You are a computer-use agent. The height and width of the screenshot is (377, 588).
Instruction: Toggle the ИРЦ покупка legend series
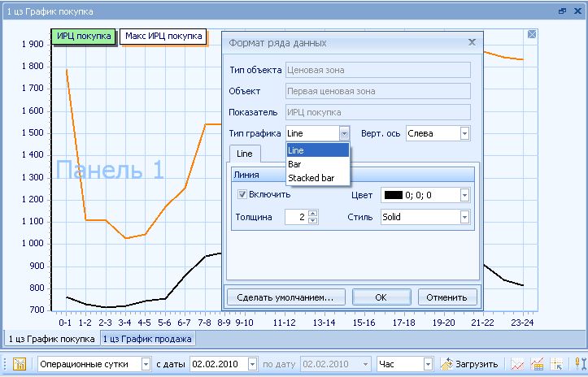tap(84, 37)
